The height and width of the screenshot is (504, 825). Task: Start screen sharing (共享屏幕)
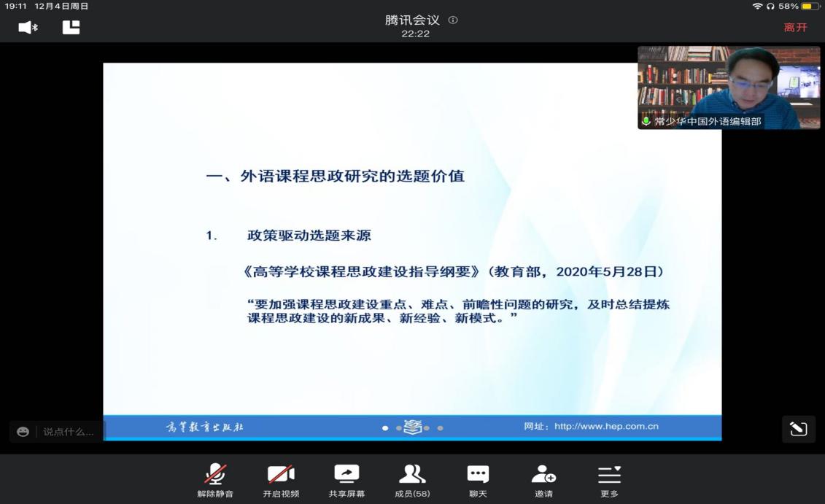click(x=346, y=480)
